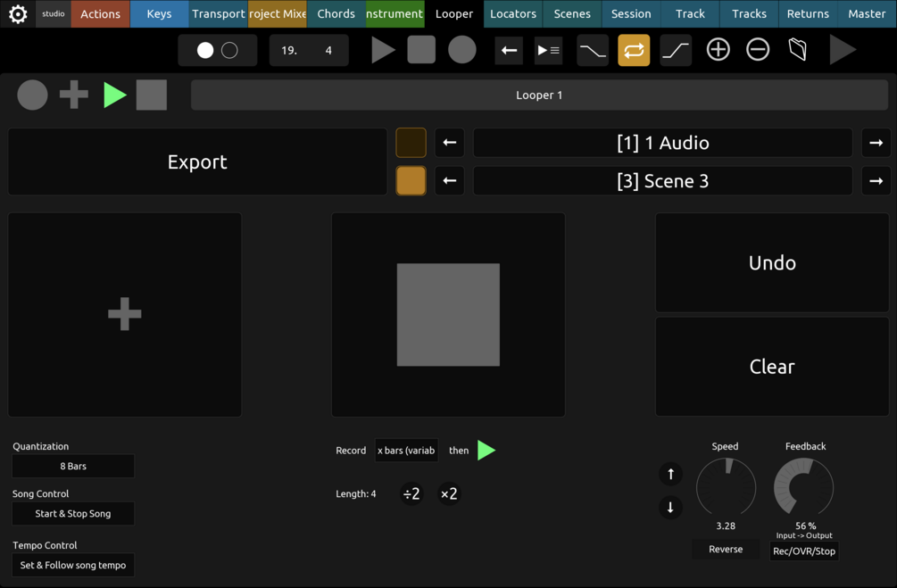Toggle the Reverse button
Screen dimensions: 897x588
point(726,549)
